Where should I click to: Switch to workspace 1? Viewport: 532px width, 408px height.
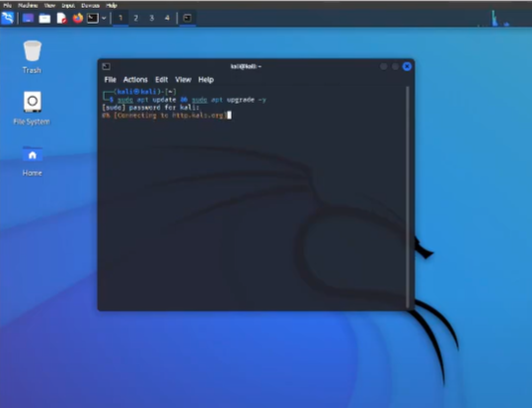(x=120, y=18)
